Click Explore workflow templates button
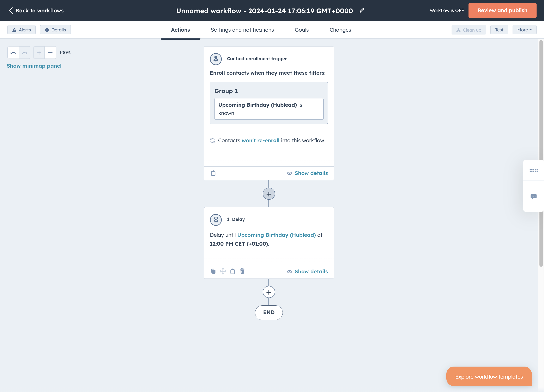 point(489,376)
